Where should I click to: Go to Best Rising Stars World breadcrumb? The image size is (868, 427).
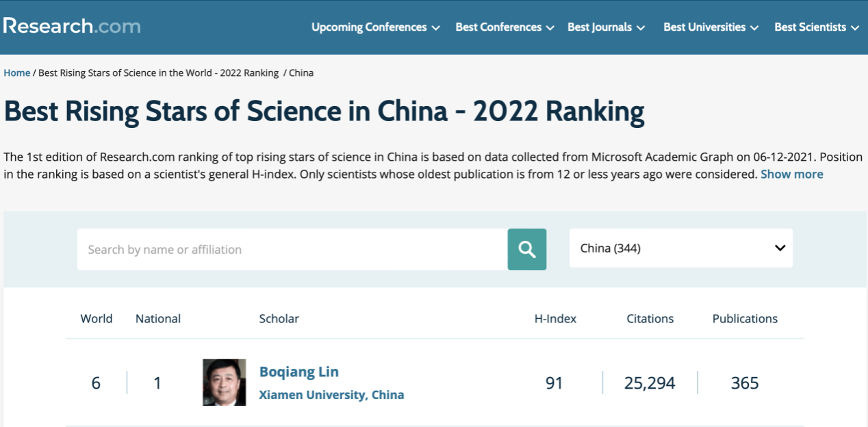158,73
